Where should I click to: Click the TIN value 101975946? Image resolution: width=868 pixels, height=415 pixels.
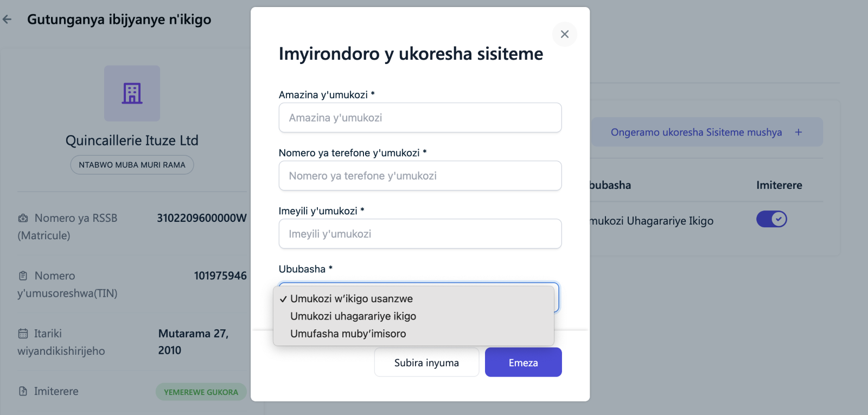coord(220,276)
